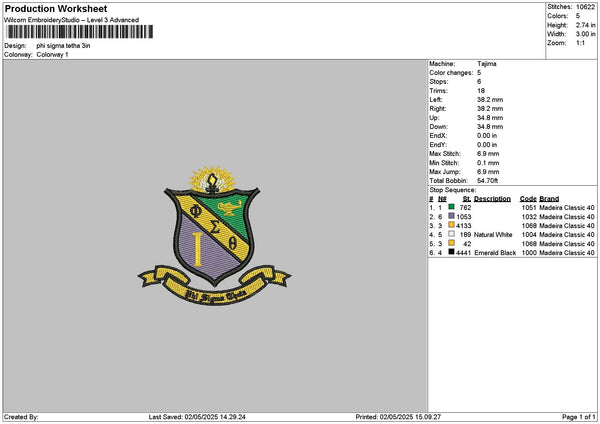Click the 'Brand' column header
The width and height of the screenshot is (600, 424).
pyautogui.click(x=549, y=199)
